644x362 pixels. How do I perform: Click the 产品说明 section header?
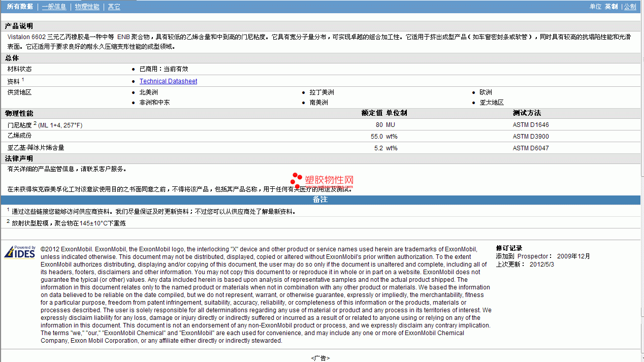[19, 26]
